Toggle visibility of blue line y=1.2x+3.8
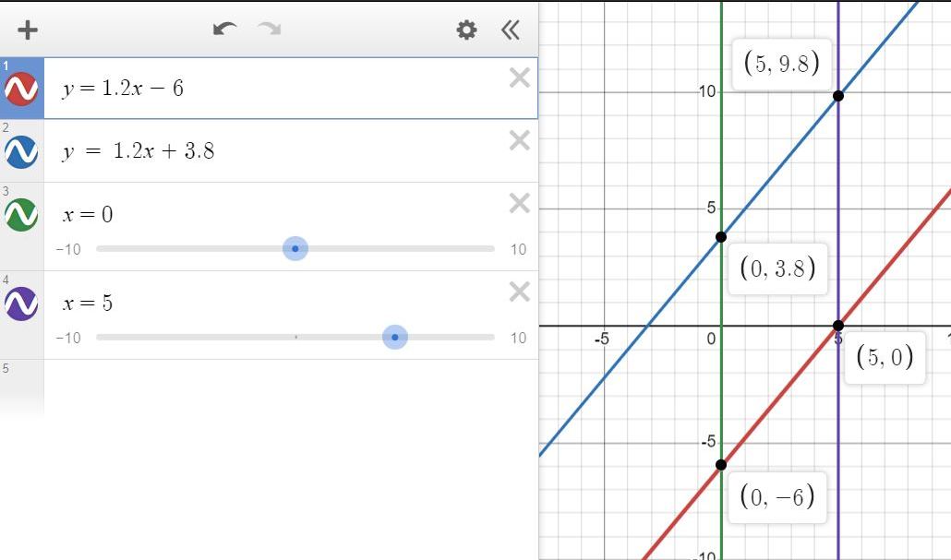 tap(21, 151)
